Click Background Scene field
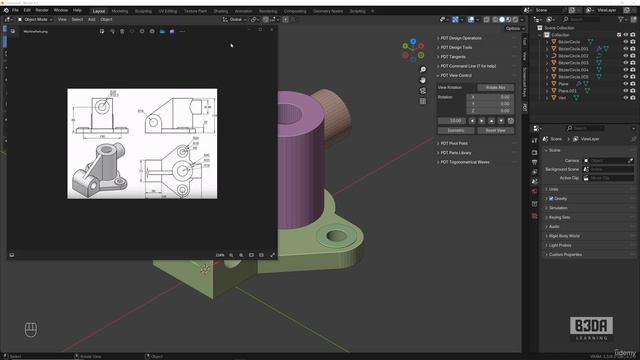This screenshot has height=360, width=640. coord(608,169)
